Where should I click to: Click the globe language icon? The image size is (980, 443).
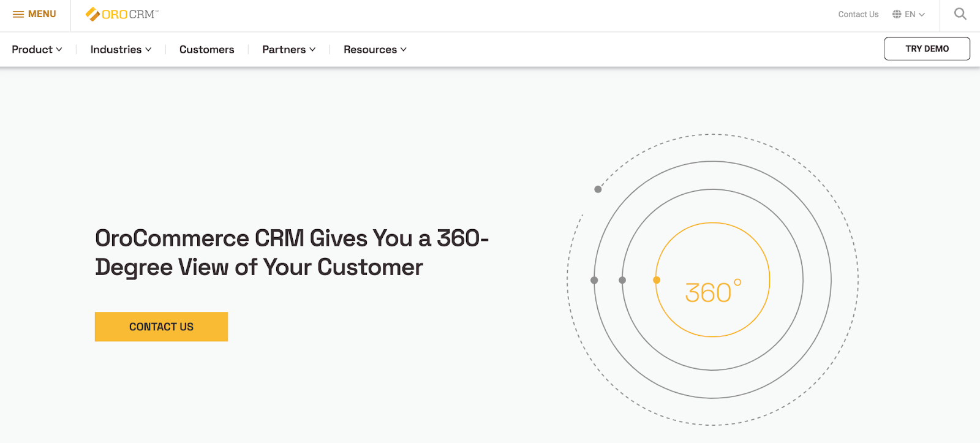coord(897,14)
